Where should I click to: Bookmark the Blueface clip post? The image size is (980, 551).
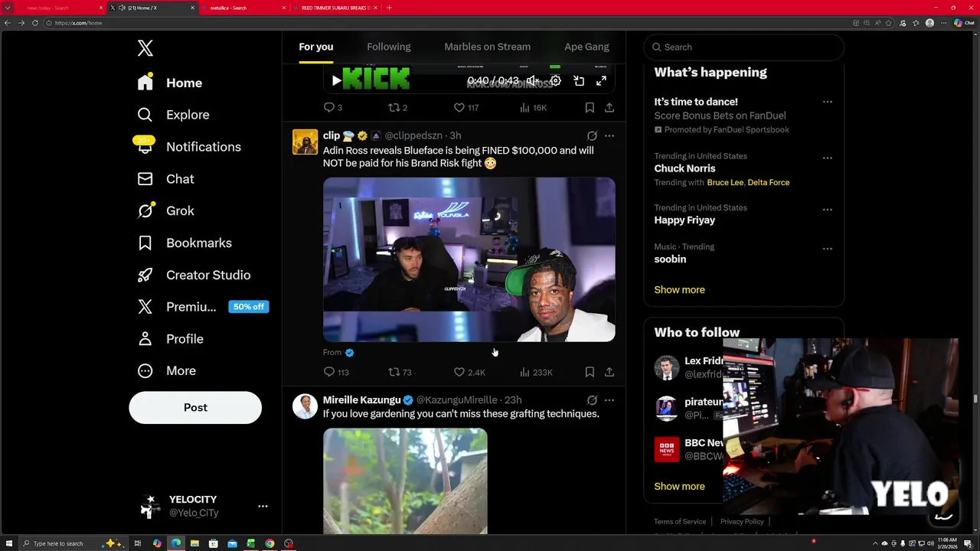click(590, 372)
